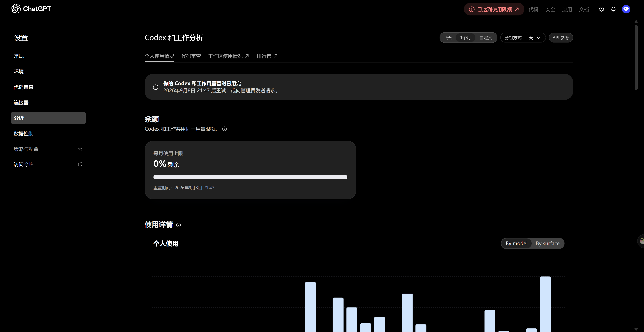Switch chart to By model view

click(517, 243)
